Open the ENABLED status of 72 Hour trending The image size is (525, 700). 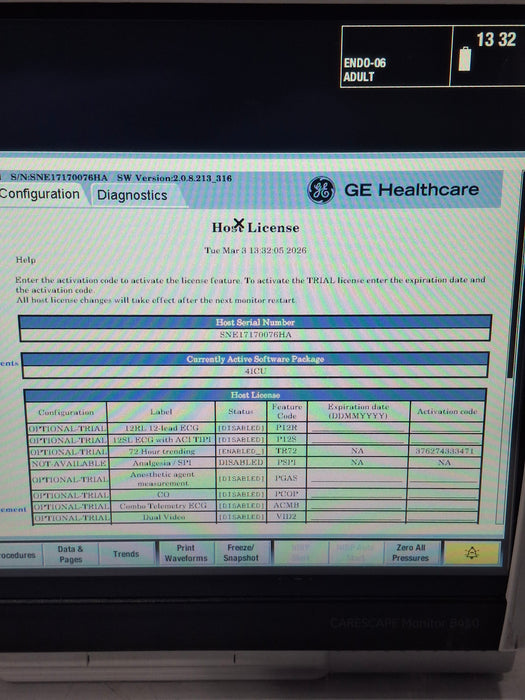click(x=241, y=451)
